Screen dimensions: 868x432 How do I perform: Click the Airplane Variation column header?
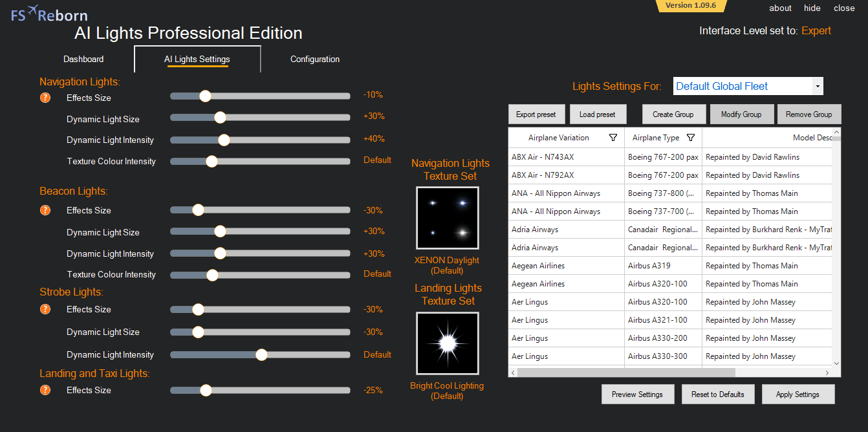tap(566, 137)
